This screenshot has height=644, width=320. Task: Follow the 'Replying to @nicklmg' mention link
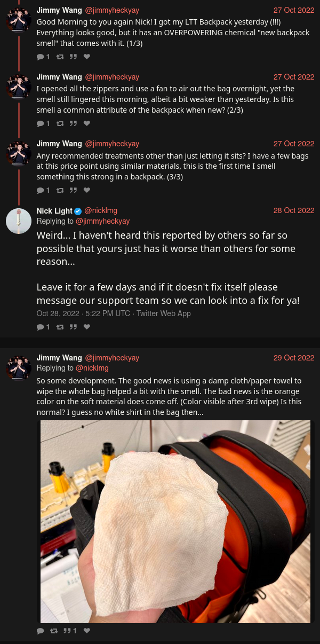click(92, 368)
